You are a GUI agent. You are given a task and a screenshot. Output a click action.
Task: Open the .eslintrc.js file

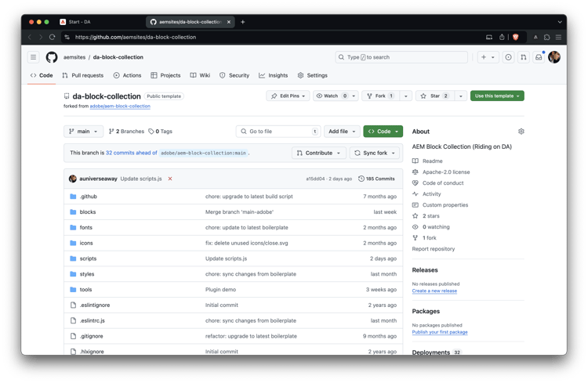pos(93,321)
